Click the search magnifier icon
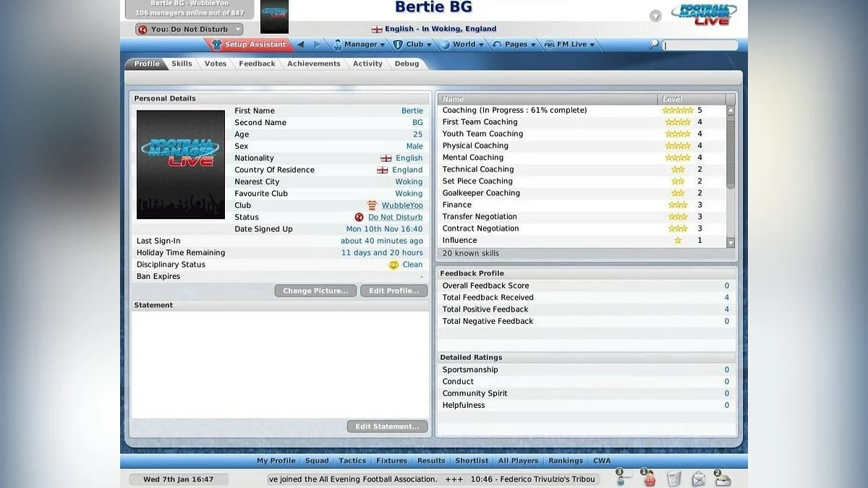This screenshot has width=868, height=488. coord(654,45)
